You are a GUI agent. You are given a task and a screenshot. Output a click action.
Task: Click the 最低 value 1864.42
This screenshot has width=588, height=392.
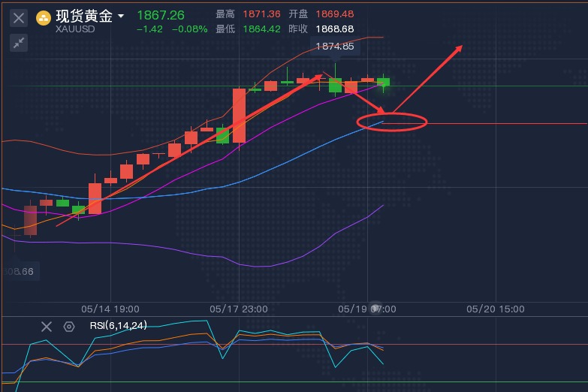point(260,29)
